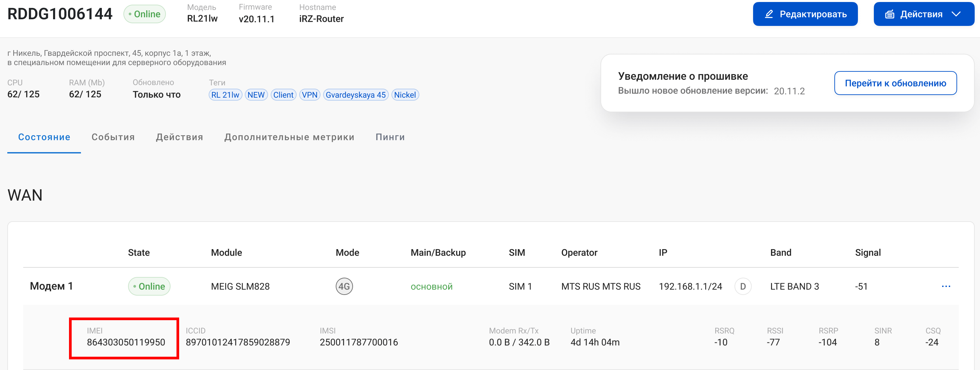Click the WAN section heading
The width and height of the screenshot is (980, 370).
[x=25, y=195]
